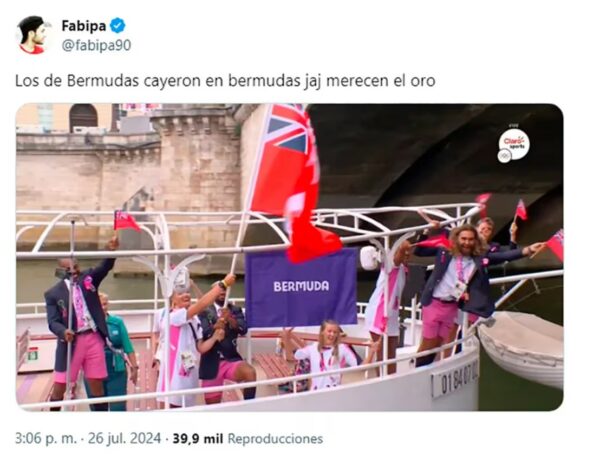The width and height of the screenshot is (600, 455).
Task: Click the blue verified badge beside Fabipa
Action: [x=117, y=26]
